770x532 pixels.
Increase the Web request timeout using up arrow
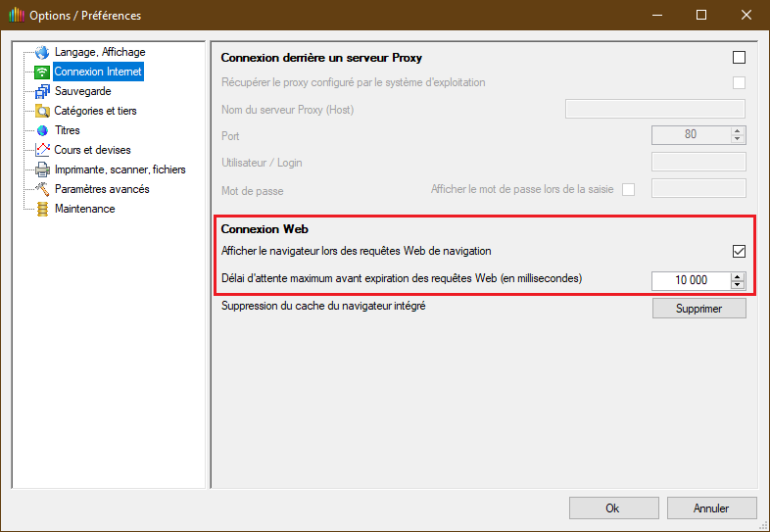pos(738,275)
